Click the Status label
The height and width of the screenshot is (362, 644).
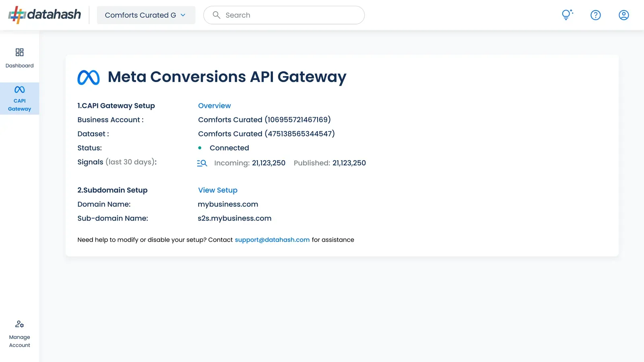pyautogui.click(x=89, y=148)
